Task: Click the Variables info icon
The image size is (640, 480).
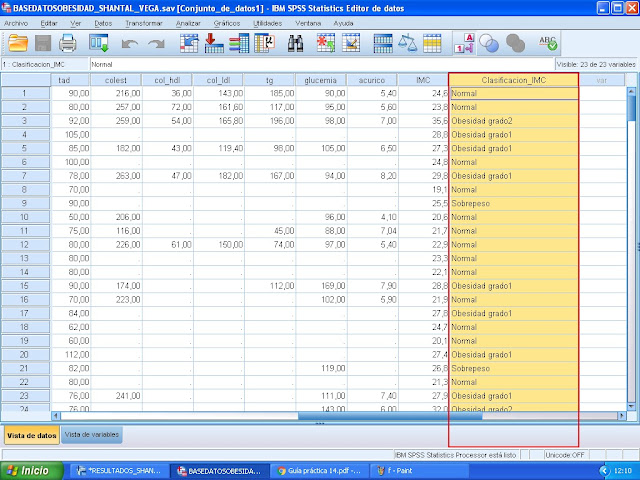Action: click(x=239, y=43)
